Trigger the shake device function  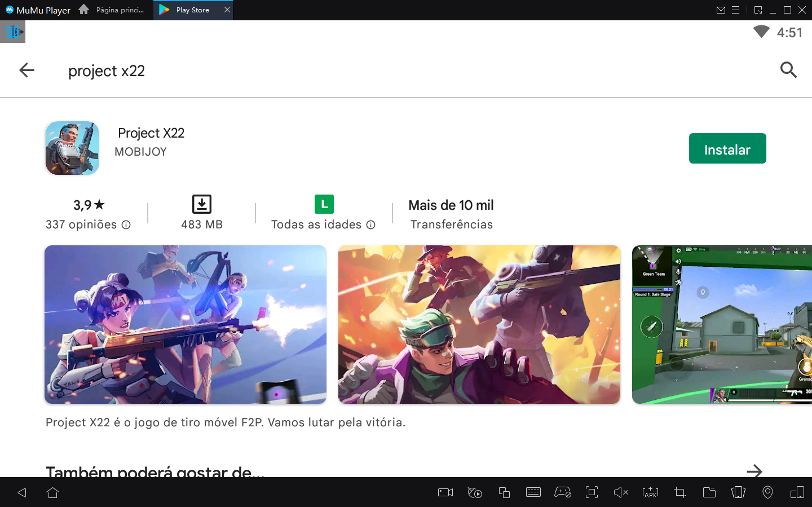coord(738,492)
